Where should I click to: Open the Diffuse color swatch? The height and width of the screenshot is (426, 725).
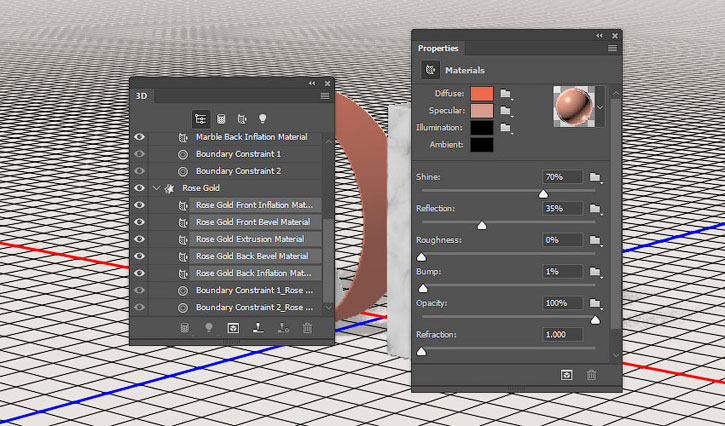[x=482, y=94]
